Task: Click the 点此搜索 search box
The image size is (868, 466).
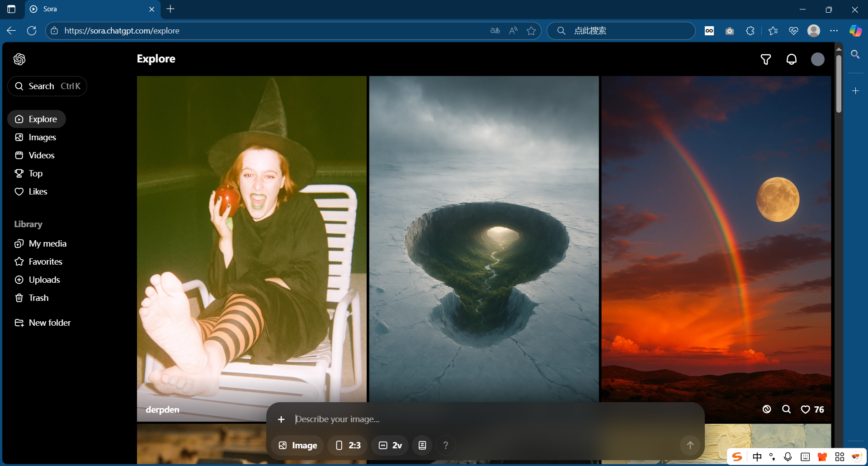Action: pyautogui.click(x=621, y=31)
